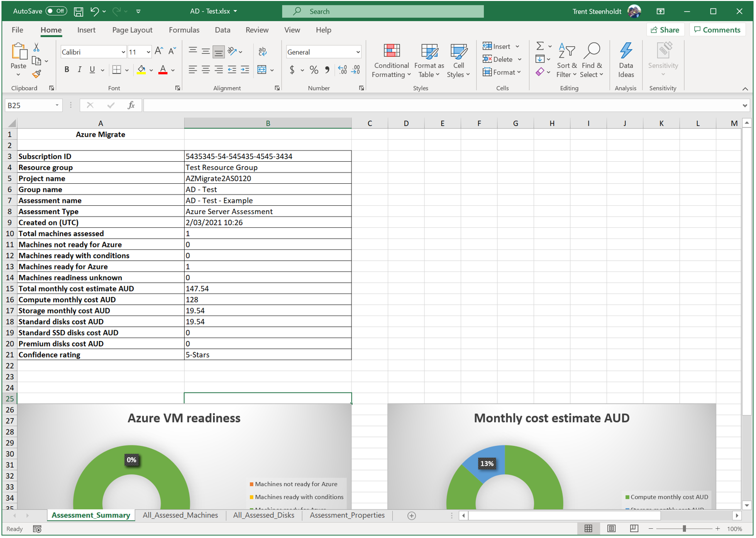Switch to the Insert ribbon tab
The height and width of the screenshot is (538, 756).
(x=86, y=30)
